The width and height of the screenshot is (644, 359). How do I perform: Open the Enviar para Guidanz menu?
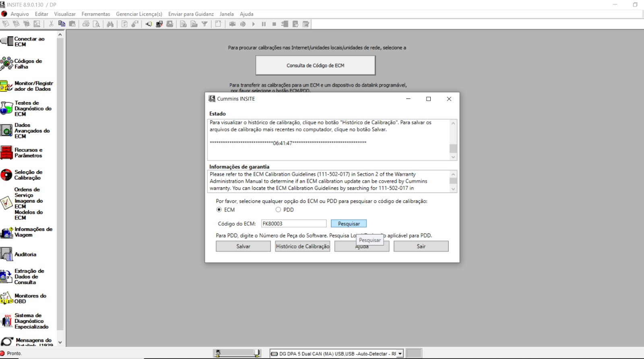click(x=191, y=14)
